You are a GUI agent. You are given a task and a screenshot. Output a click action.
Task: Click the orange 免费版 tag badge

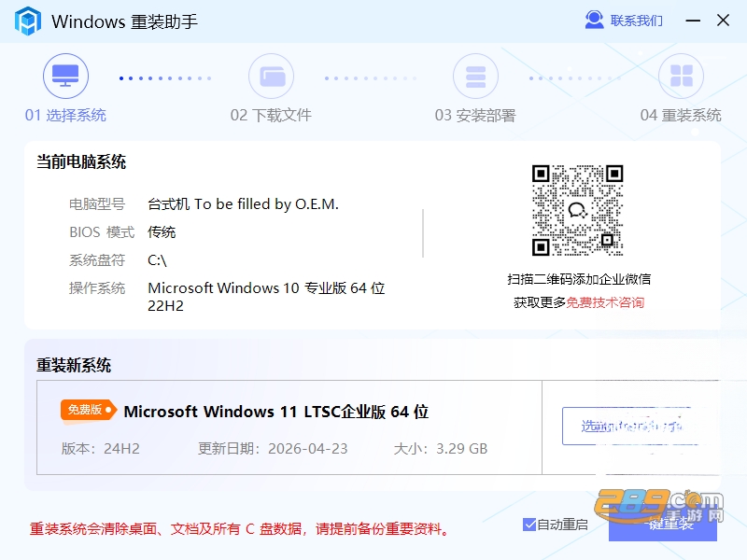pyautogui.click(x=88, y=410)
